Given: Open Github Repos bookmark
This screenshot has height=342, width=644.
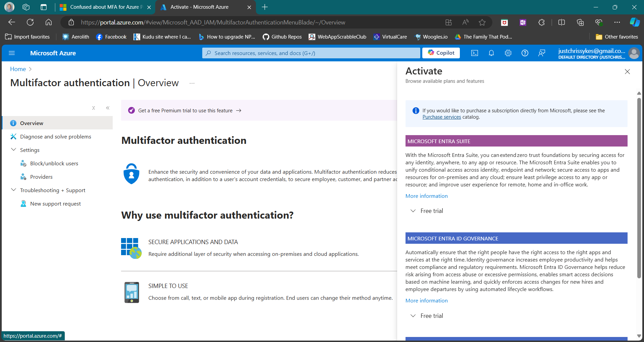Looking at the screenshot, I should pyautogui.click(x=282, y=37).
